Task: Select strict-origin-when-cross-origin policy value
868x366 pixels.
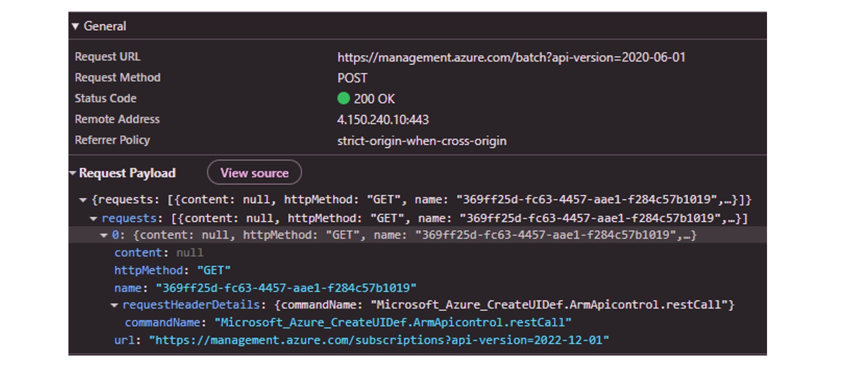Action: 422,141
